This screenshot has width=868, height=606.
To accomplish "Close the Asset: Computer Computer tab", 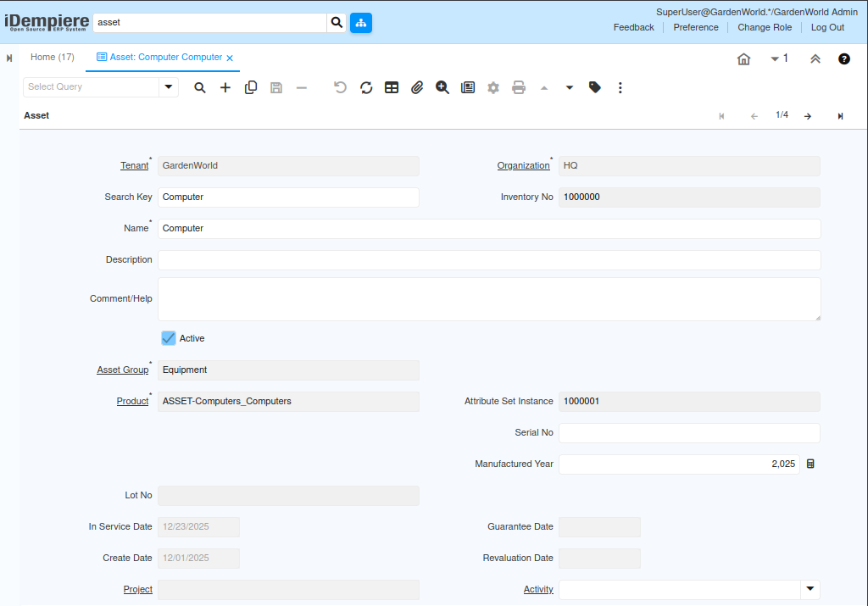I will coord(230,58).
